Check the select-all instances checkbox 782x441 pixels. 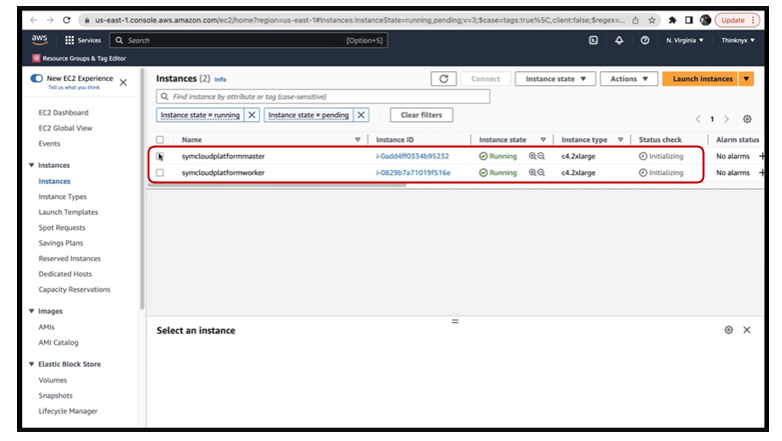(x=160, y=140)
